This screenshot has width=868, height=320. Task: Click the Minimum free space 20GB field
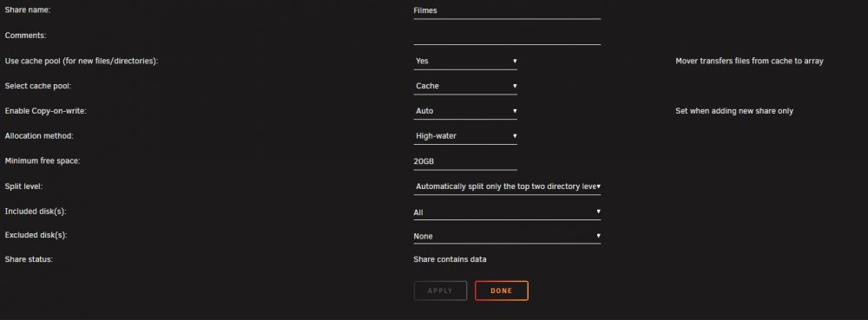(465, 161)
